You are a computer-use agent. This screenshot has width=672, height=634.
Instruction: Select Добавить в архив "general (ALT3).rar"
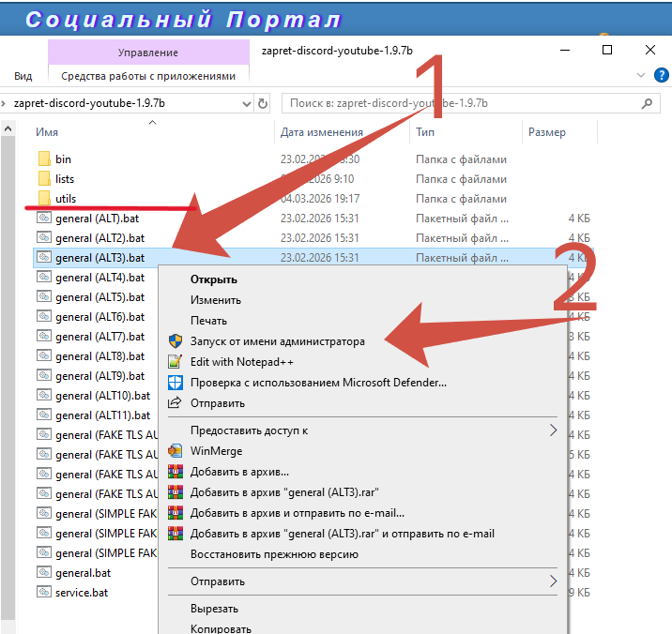(284, 492)
